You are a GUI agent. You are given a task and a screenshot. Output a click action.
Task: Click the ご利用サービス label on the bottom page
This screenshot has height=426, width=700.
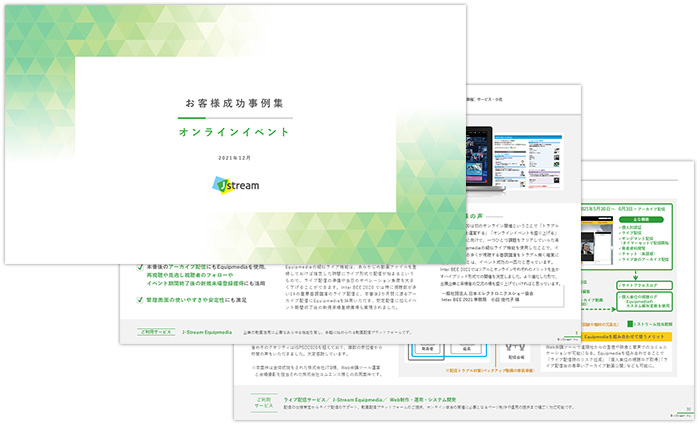click(264, 402)
